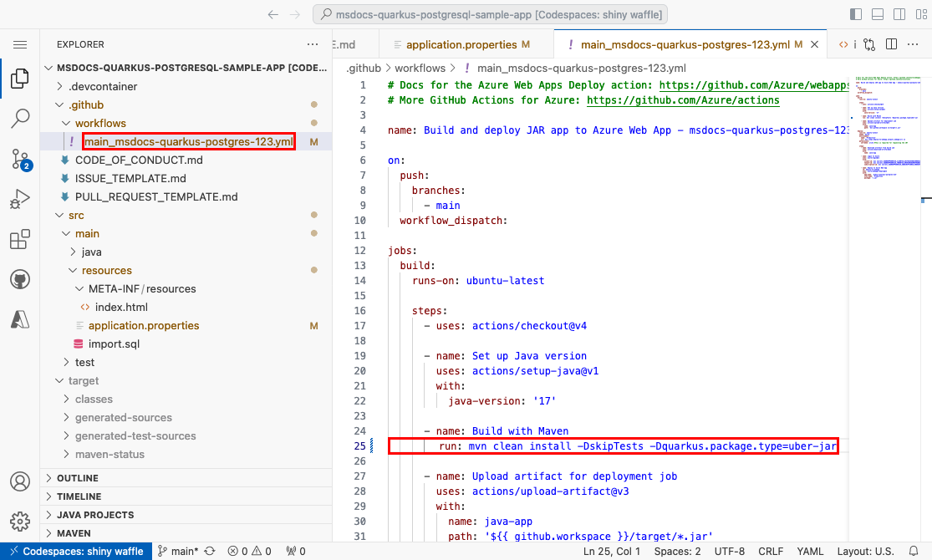Image resolution: width=932 pixels, height=560 pixels.
Task: Switch to the application.properties tab
Action: [461, 44]
